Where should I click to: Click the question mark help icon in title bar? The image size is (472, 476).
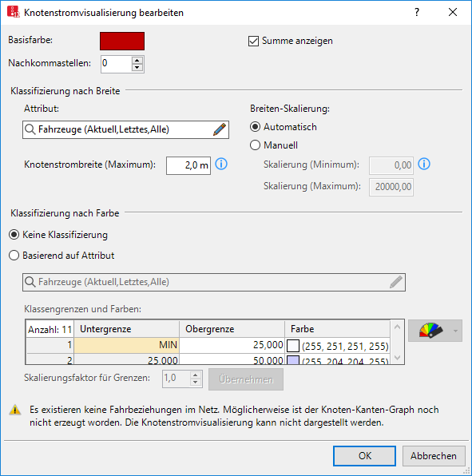[417, 13]
